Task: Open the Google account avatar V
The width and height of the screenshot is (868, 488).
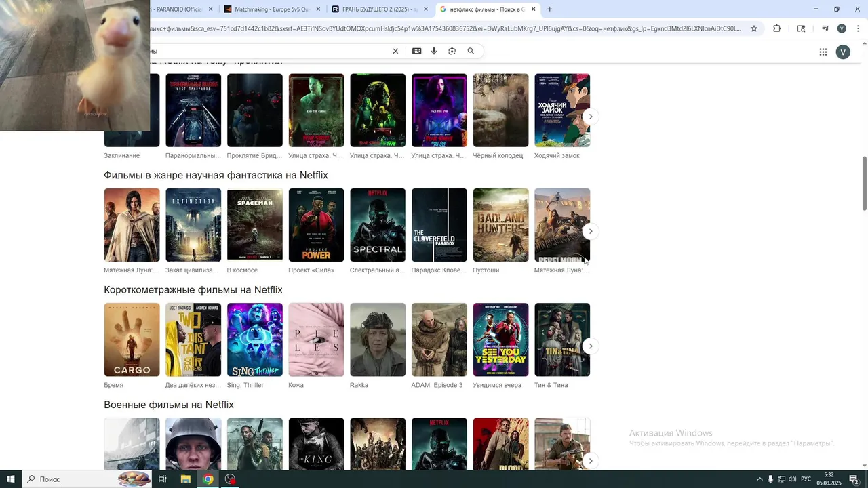Action: click(843, 52)
